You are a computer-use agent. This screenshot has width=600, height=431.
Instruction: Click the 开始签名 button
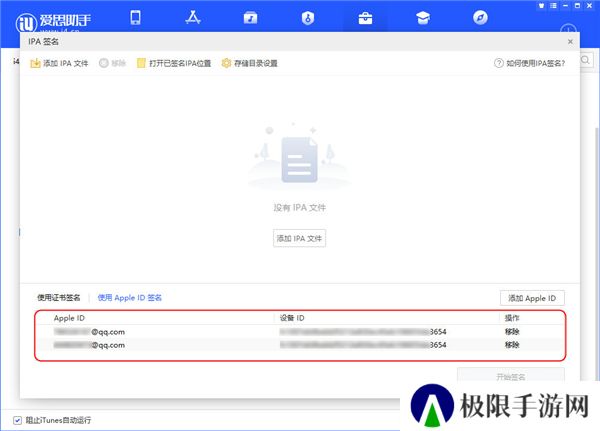[510, 375]
